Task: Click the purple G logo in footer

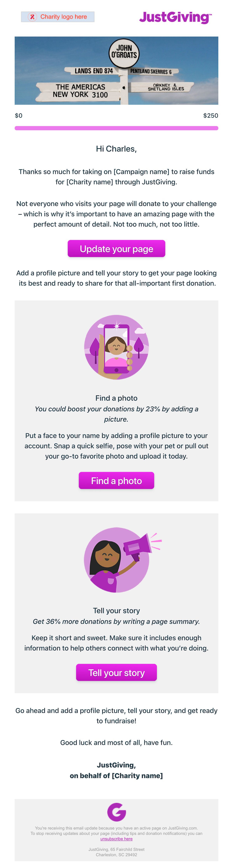Action: coord(116,812)
